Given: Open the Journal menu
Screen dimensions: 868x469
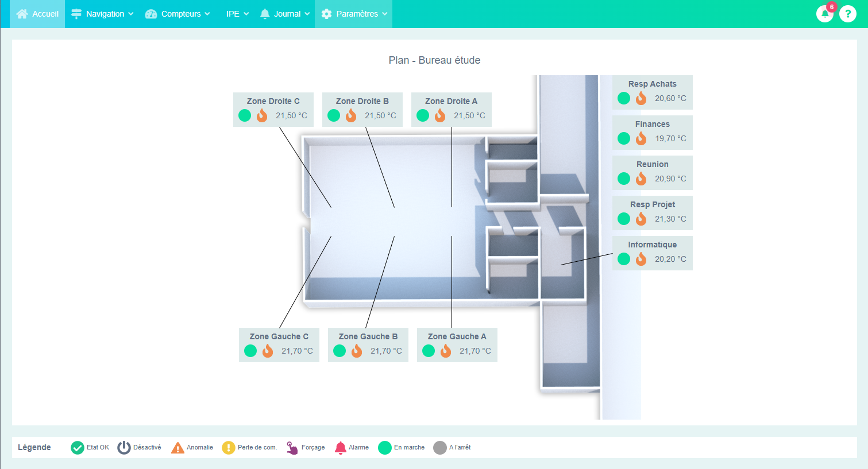Looking at the screenshot, I should 285,14.
